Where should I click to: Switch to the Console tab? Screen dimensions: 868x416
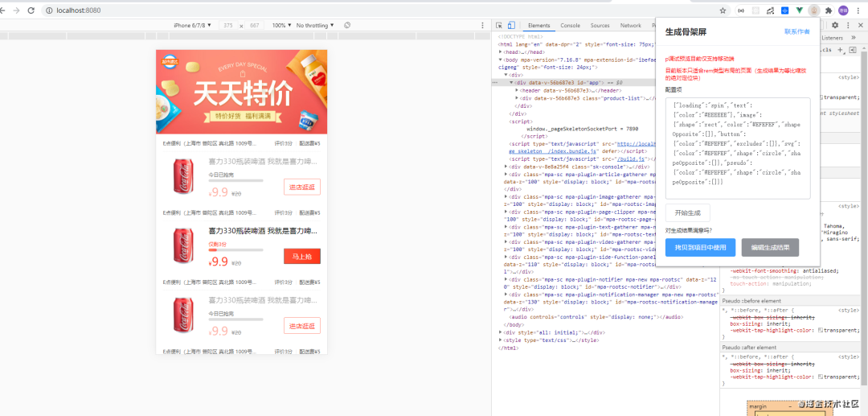coord(570,26)
